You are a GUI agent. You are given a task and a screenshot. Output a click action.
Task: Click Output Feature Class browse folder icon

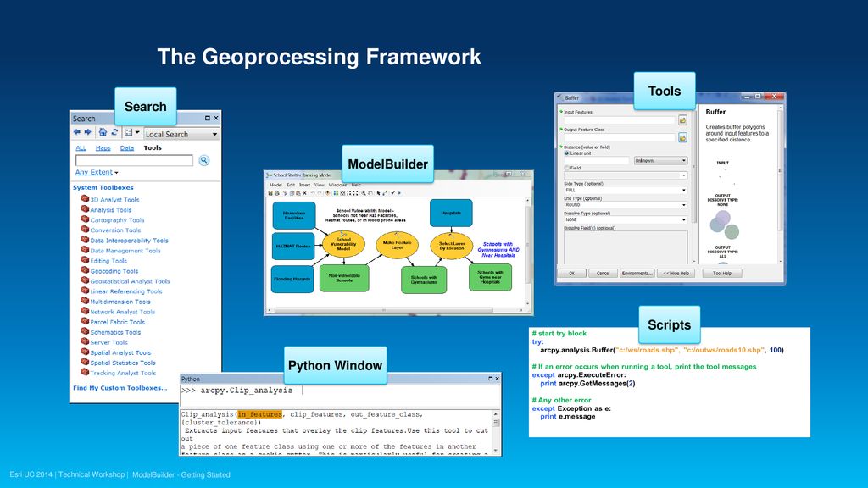pyautogui.click(x=682, y=138)
